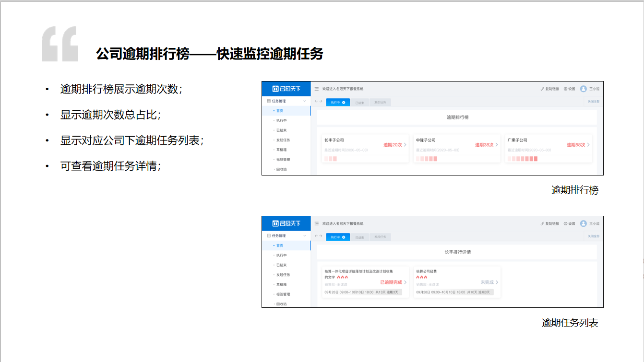Click 广乘子公司 overdue ratio bar
Screen dimensions: 644x362
coord(523,159)
